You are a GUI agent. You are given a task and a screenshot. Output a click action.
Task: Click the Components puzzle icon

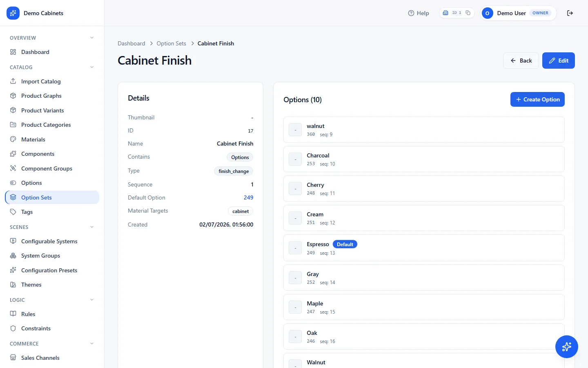[x=13, y=154]
